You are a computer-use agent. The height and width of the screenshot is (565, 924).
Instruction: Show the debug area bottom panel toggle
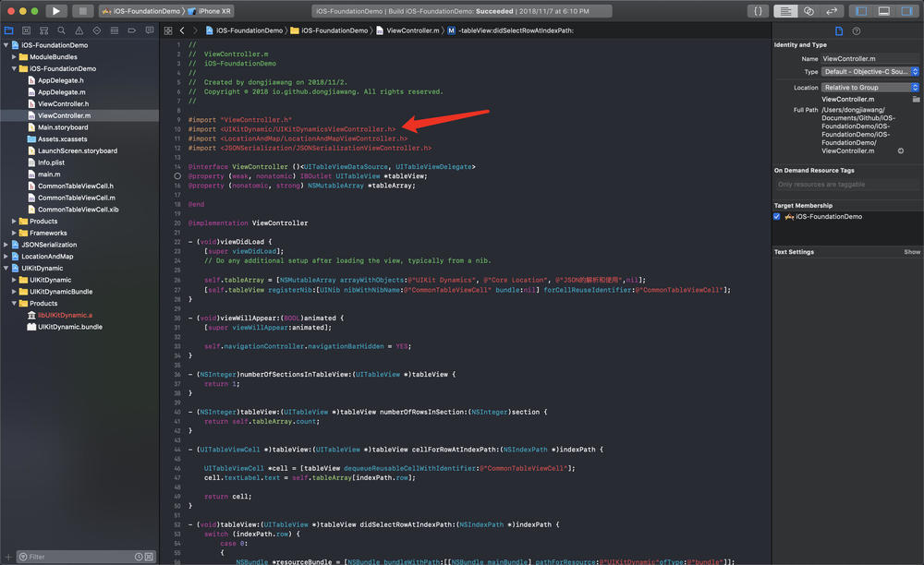click(881, 10)
